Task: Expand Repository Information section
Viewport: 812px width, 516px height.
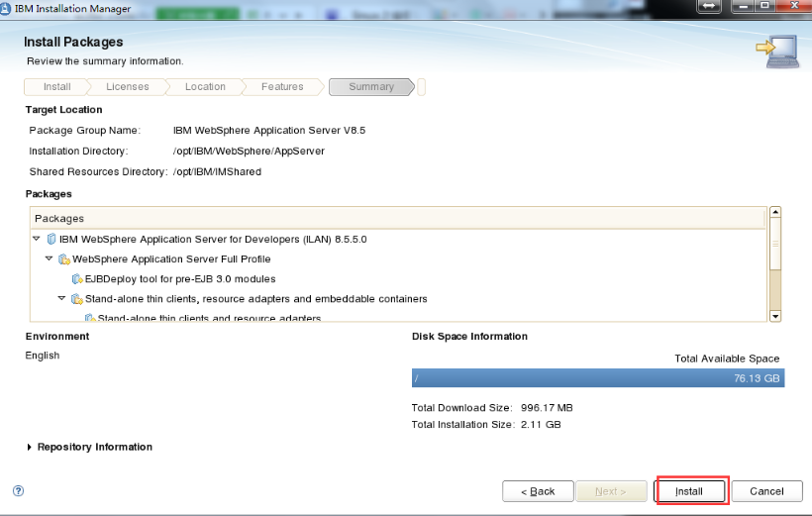Action: pos(30,447)
